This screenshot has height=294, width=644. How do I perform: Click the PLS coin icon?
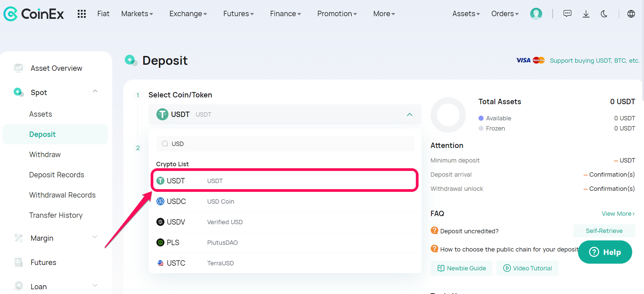tap(160, 242)
